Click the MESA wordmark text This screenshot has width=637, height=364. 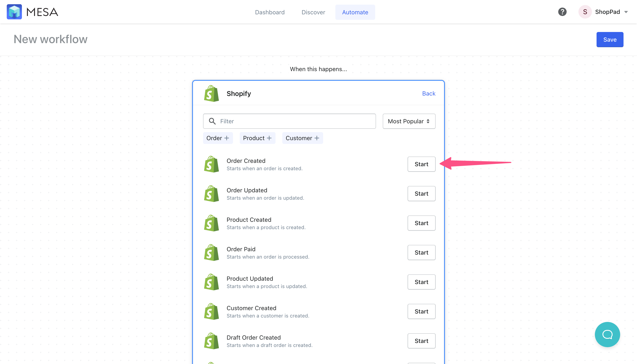pos(42,12)
